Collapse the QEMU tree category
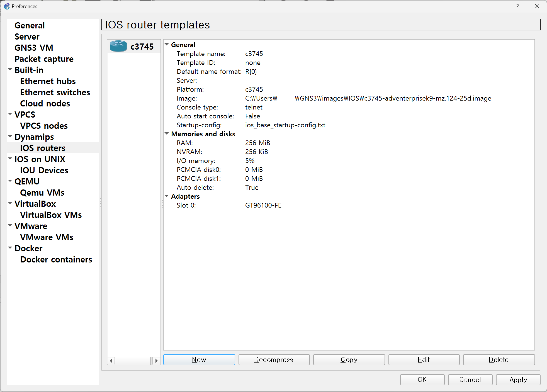Viewport: 547px width, 392px height. coord(10,181)
